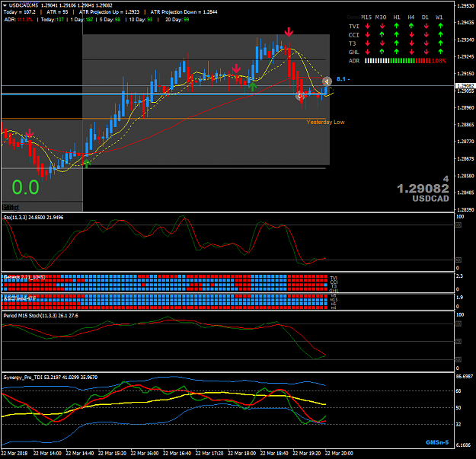Click the CCI H4 down arrow

pos(411,35)
